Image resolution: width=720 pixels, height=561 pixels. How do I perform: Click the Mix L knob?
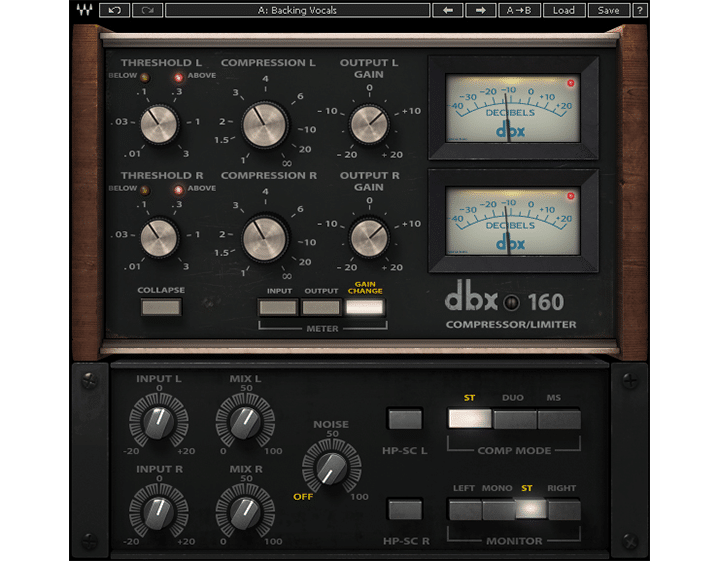click(x=246, y=422)
